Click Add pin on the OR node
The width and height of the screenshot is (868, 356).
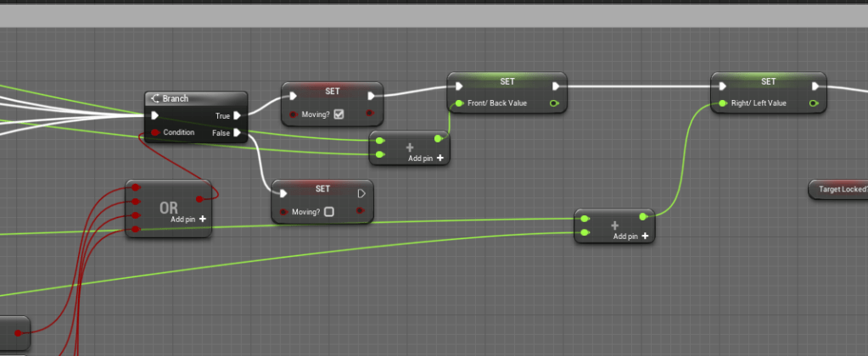188,219
